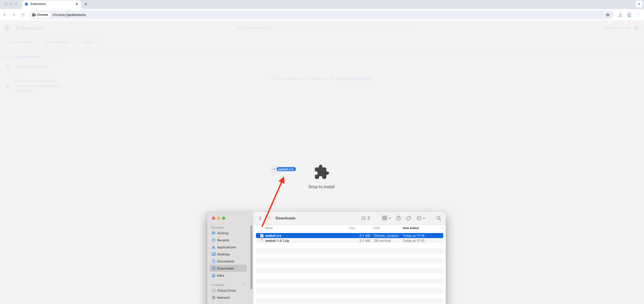Click the seekall.crx file in Downloads
Image resolution: width=644 pixels, height=304 pixels.
click(x=273, y=235)
